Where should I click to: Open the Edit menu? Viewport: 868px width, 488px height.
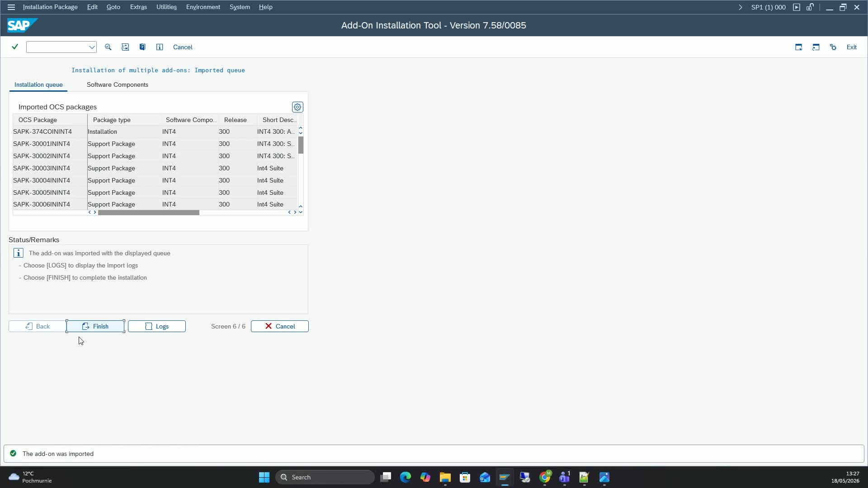[x=92, y=7]
